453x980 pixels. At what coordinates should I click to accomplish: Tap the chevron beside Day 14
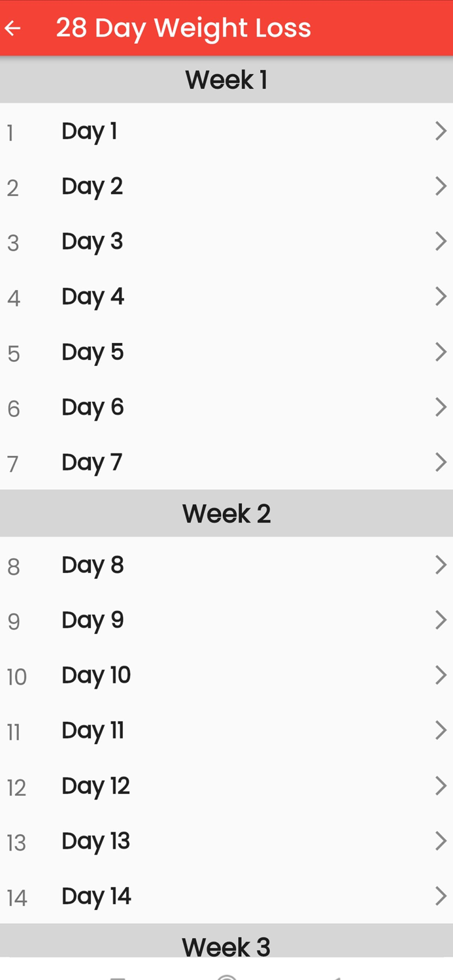click(x=441, y=896)
